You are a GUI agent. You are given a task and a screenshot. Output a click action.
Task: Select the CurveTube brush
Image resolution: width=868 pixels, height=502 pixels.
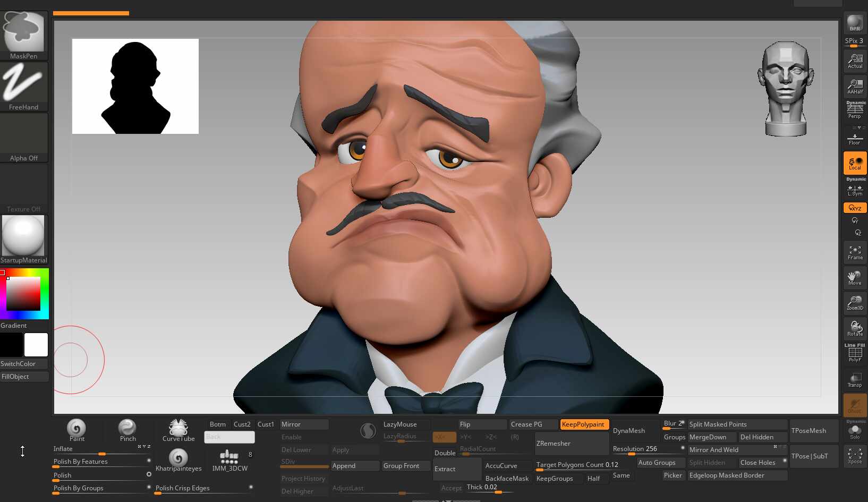(178, 430)
